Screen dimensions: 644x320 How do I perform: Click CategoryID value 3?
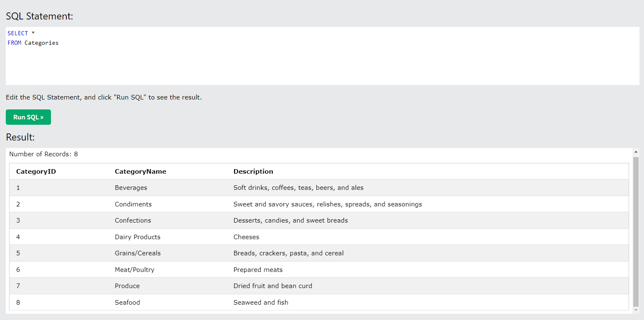18,221
